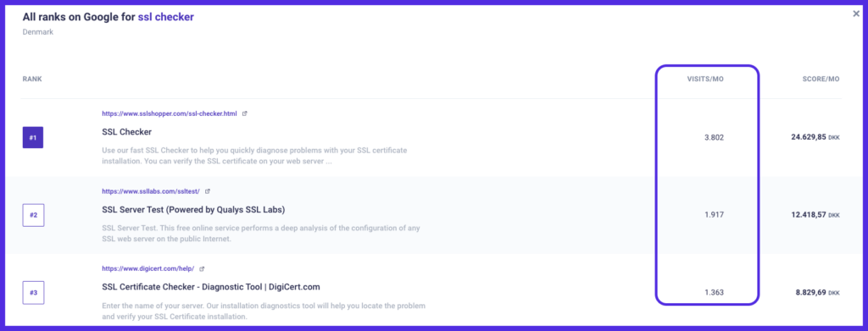The width and height of the screenshot is (868, 331).
Task: Click the 1.917 visits value
Action: point(714,214)
